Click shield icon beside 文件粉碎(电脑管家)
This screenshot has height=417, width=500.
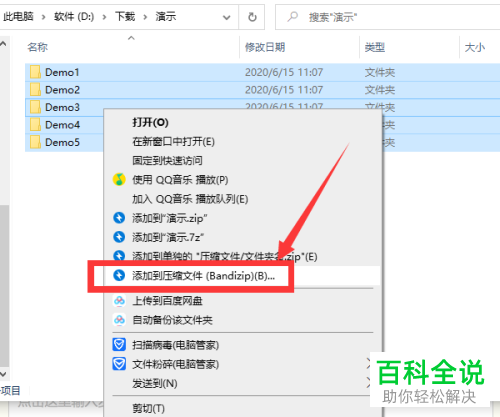[119, 364]
